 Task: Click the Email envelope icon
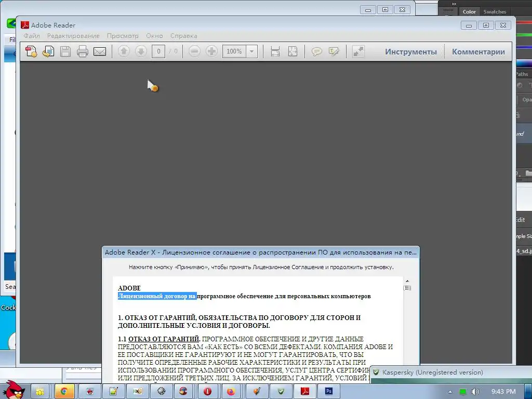tap(100, 51)
